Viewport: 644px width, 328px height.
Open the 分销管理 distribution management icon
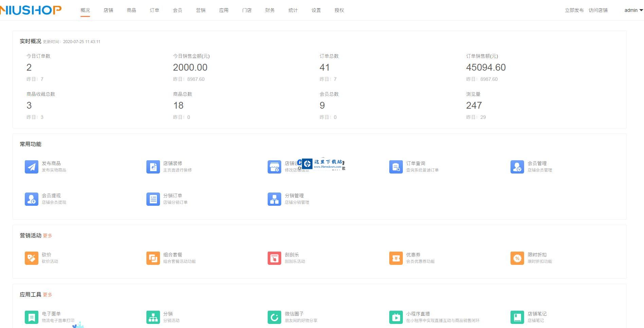[274, 199]
